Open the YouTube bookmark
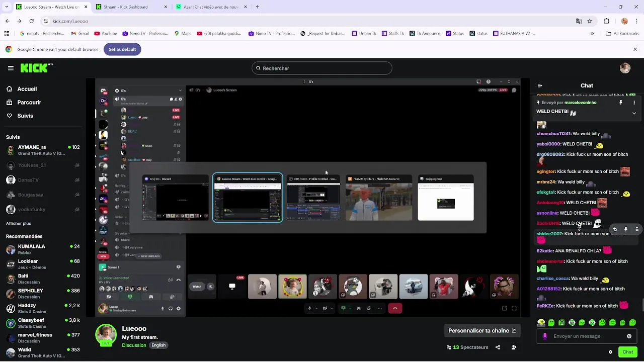 click(105, 34)
